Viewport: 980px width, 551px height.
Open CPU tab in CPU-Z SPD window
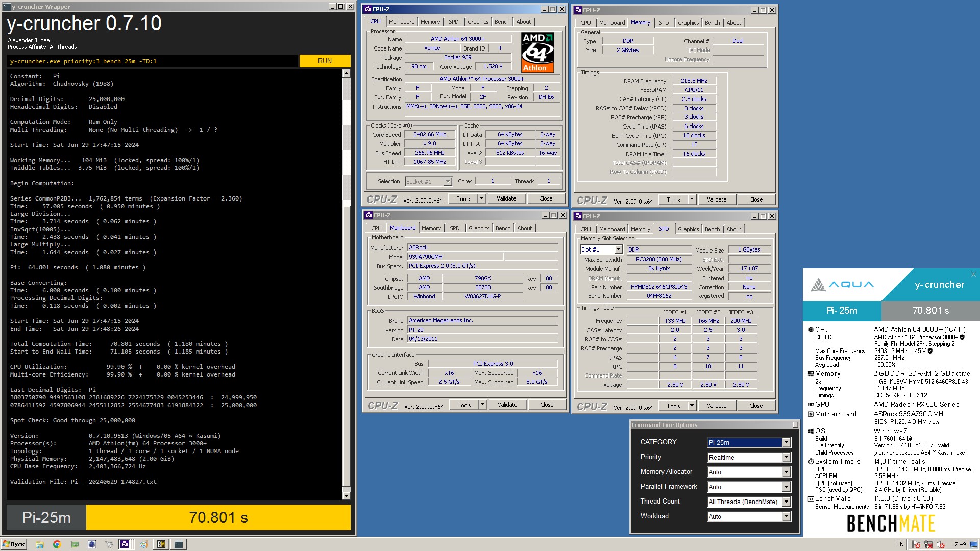pos(585,229)
